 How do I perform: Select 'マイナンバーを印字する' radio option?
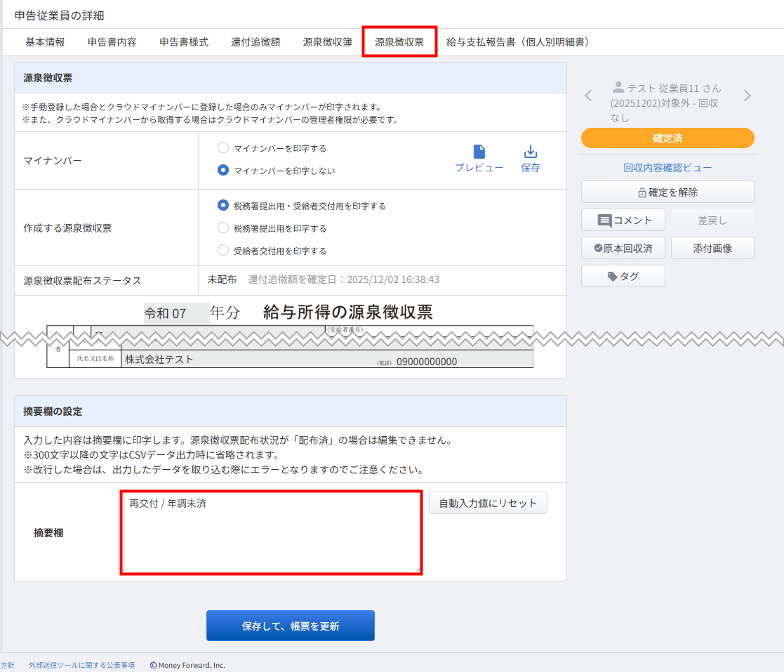point(223,148)
